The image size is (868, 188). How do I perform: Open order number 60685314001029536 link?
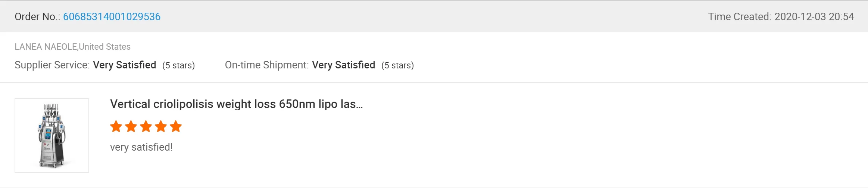tap(112, 17)
